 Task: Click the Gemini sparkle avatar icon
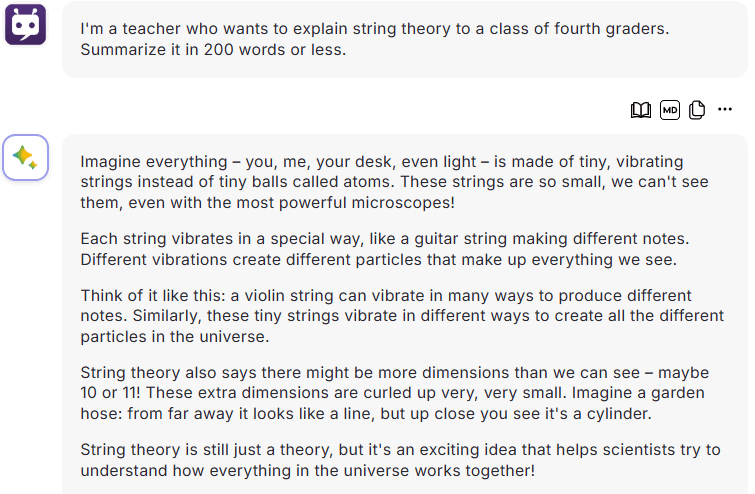tap(26, 157)
